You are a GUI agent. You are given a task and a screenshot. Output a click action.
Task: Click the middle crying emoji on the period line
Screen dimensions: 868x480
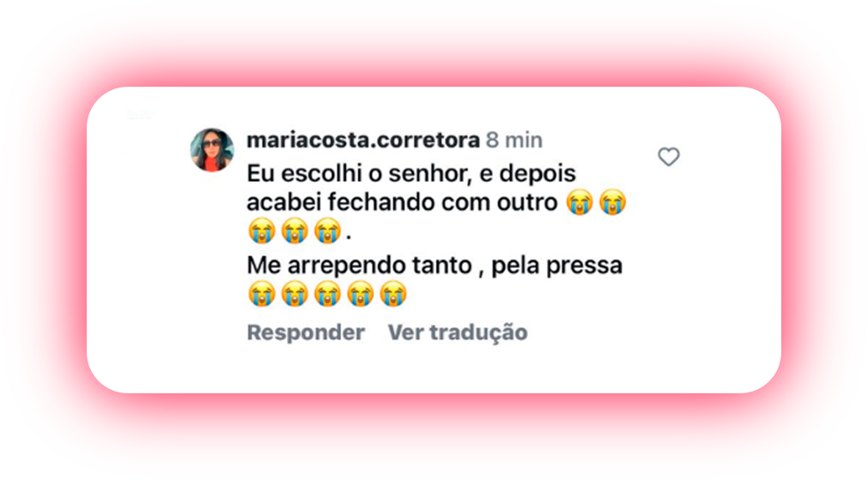(x=294, y=231)
